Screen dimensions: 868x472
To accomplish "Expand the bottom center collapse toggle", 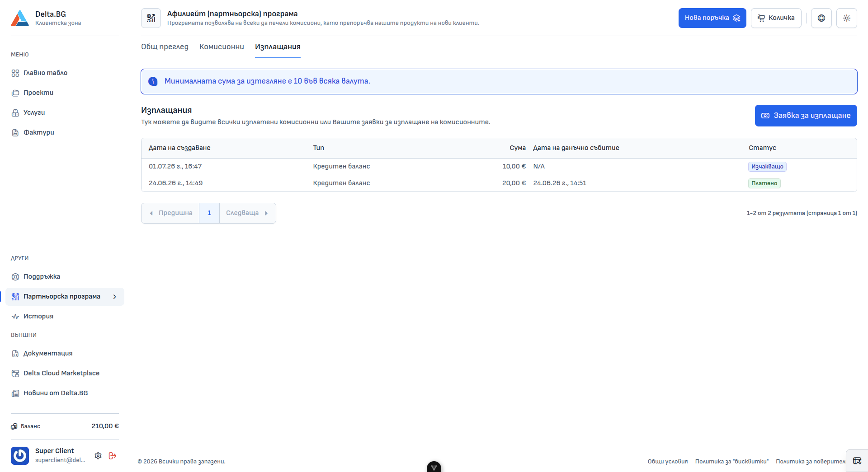I will 434,467.
